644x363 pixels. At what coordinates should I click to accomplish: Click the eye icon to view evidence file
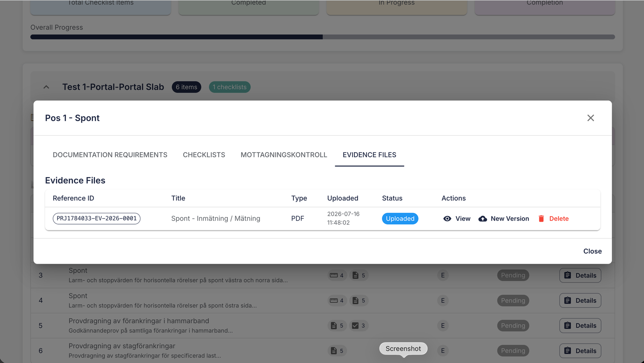tap(447, 219)
